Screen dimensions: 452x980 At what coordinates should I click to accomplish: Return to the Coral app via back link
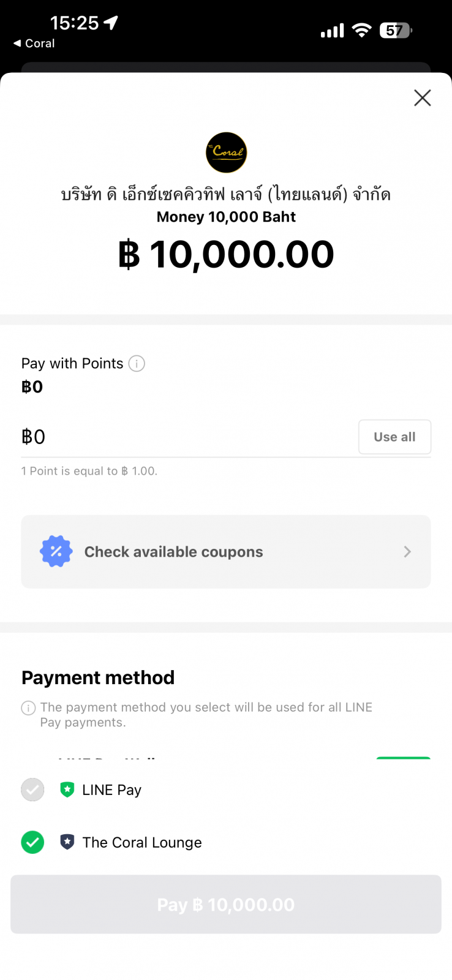click(34, 43)
